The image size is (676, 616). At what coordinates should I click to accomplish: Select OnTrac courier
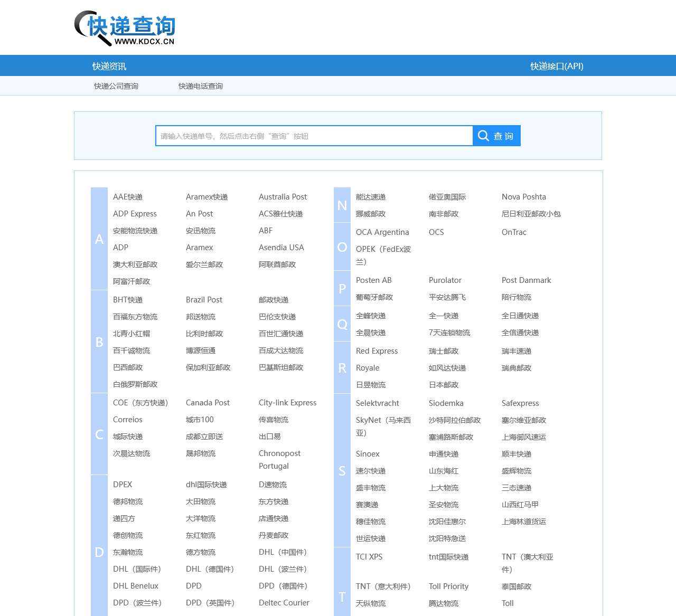(x=514, y=232)
